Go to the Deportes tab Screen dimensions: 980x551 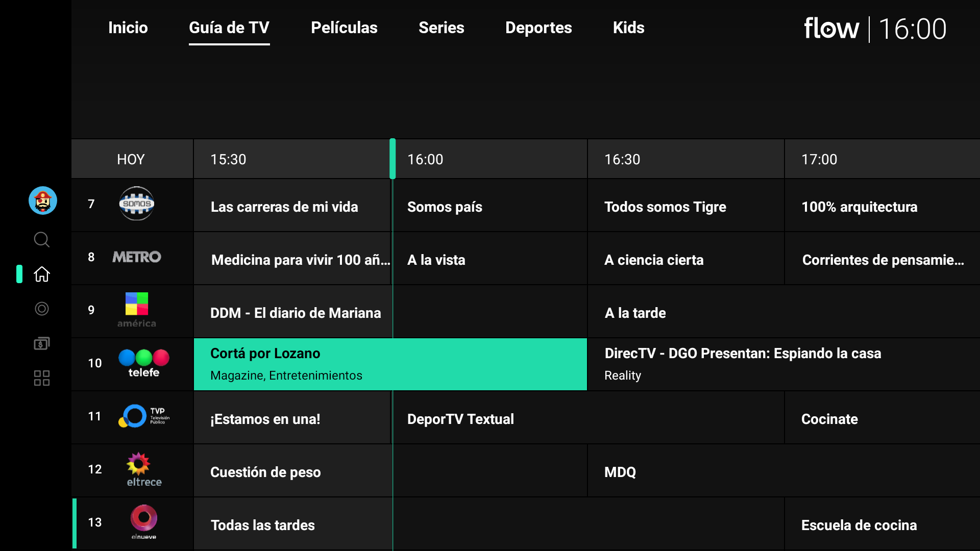pyautogui.click(x=538, y=28)
